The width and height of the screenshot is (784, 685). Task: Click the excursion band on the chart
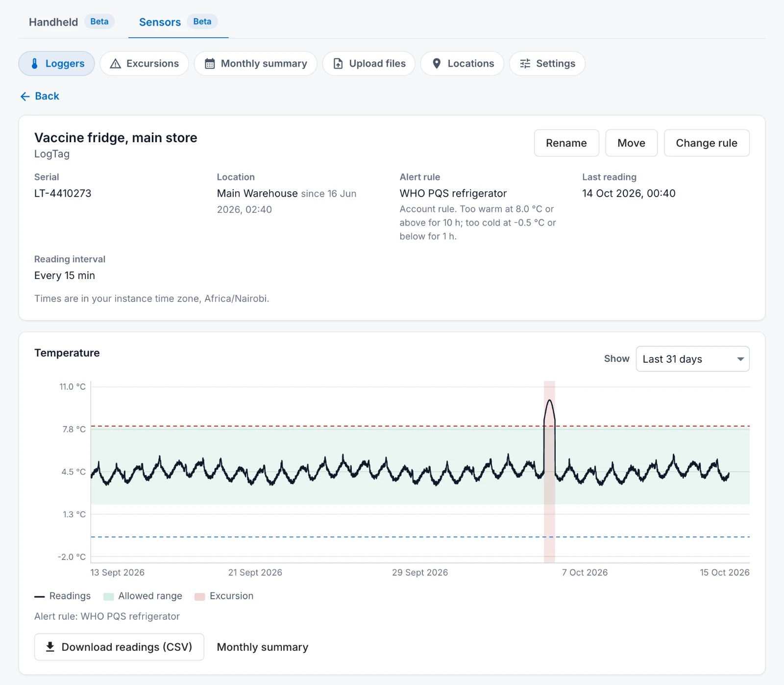coord(549,472)
